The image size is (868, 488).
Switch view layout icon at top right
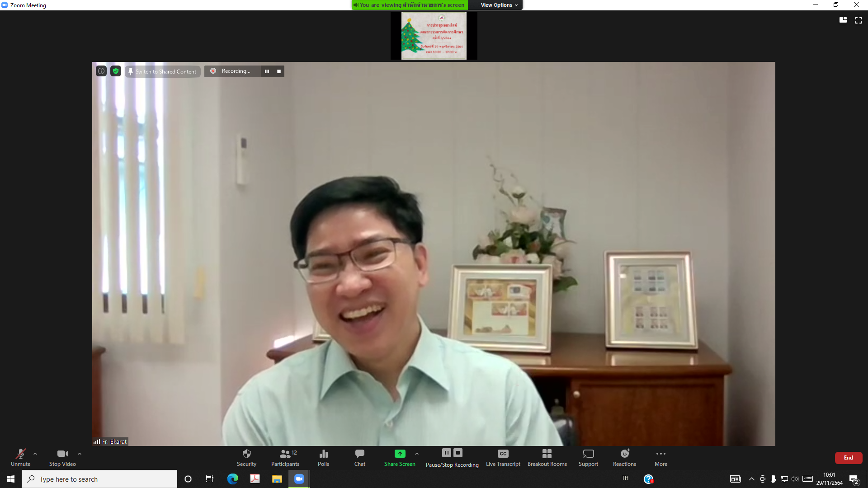point(843,20)
